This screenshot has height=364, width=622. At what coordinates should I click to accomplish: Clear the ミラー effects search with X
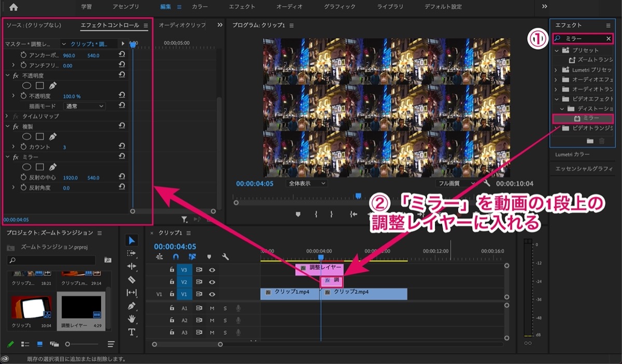click(x=609, y=38)
